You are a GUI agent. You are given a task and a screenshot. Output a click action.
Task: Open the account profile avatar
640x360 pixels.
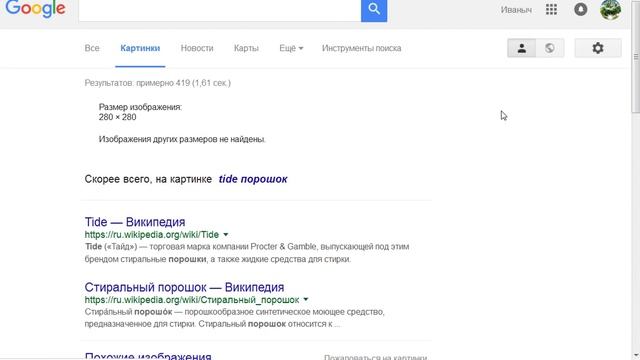(611, 9)
